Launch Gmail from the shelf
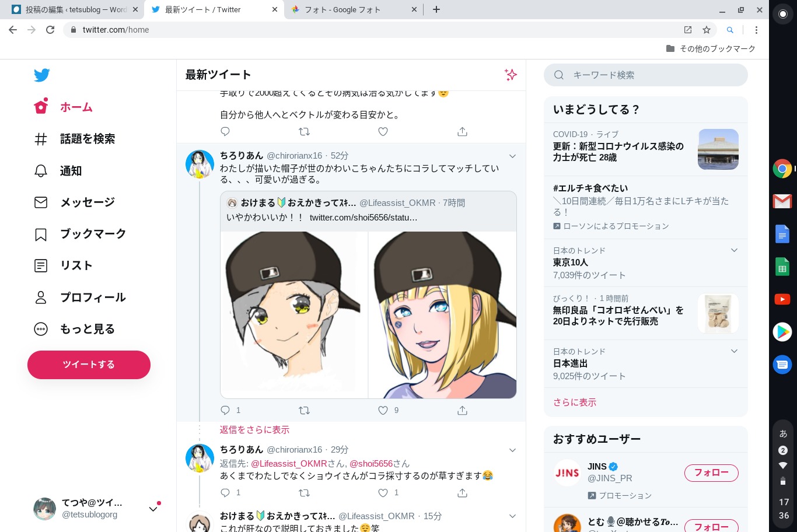This screenshot has width=797, height=532. coord(782,201)
